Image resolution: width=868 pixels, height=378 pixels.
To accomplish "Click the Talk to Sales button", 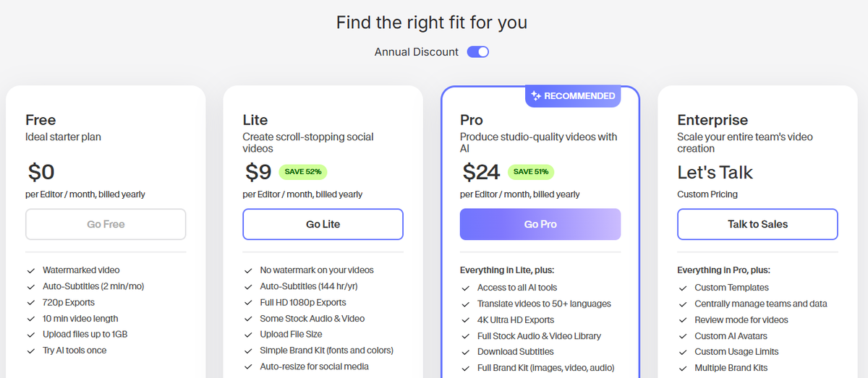I will pos(757,224).
